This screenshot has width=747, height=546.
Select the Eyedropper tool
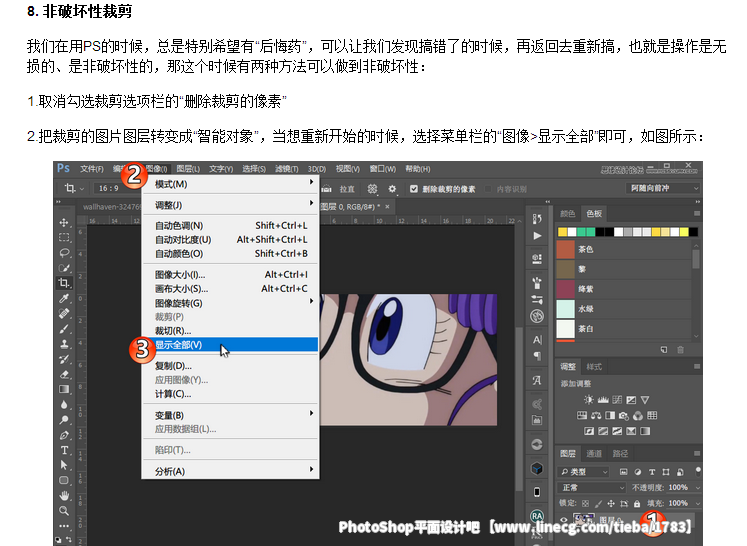64,298
